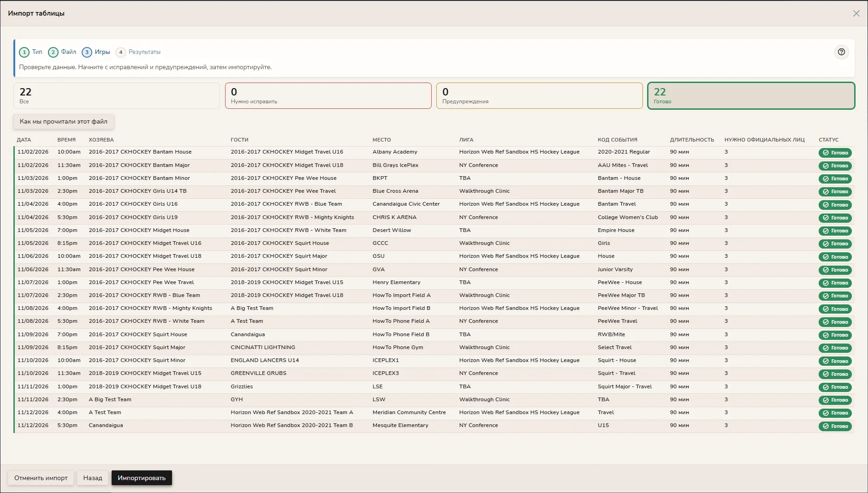
Task: Click the Готово badge in Blue Cross Arena row
Action: pos(835,191)
